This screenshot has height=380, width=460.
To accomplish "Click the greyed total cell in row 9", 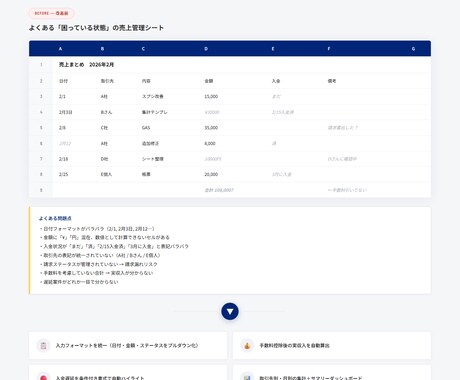I will coord(219,190).
